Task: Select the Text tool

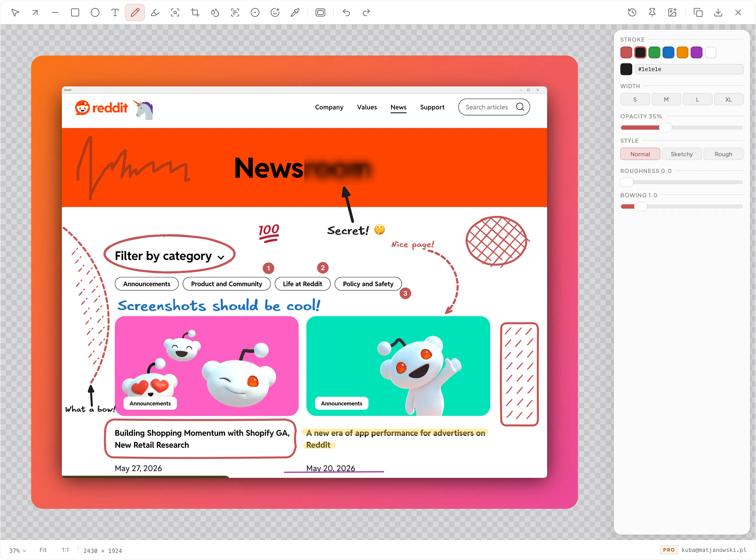Action: 115,12
